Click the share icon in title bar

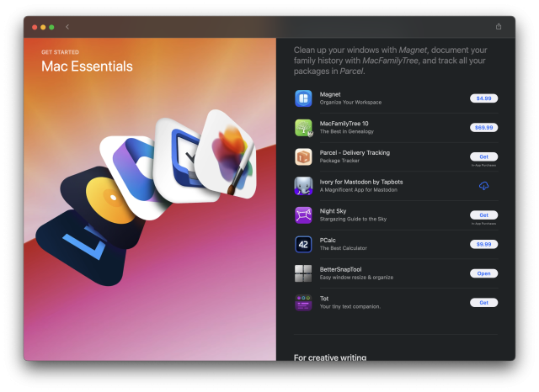click(499, 27)
